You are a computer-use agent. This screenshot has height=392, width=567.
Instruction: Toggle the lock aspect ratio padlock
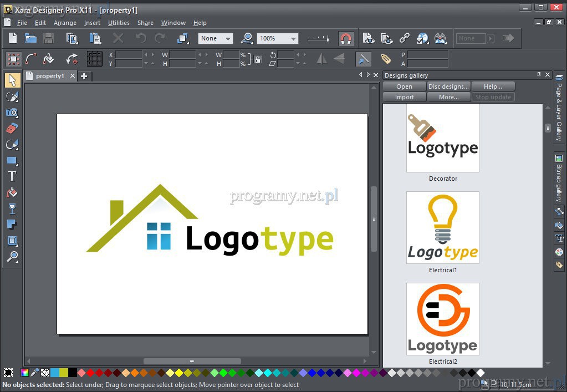point(258,59)
